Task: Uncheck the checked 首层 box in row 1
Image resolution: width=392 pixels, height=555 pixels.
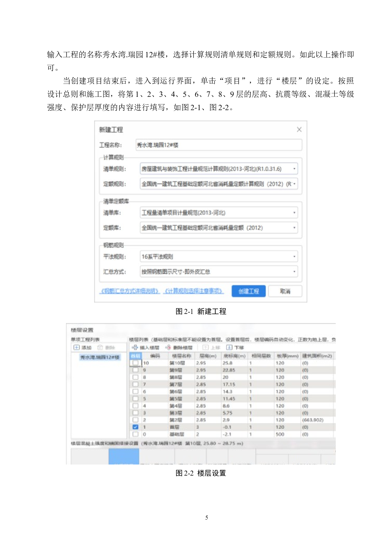Action: [x=135, y=427]
